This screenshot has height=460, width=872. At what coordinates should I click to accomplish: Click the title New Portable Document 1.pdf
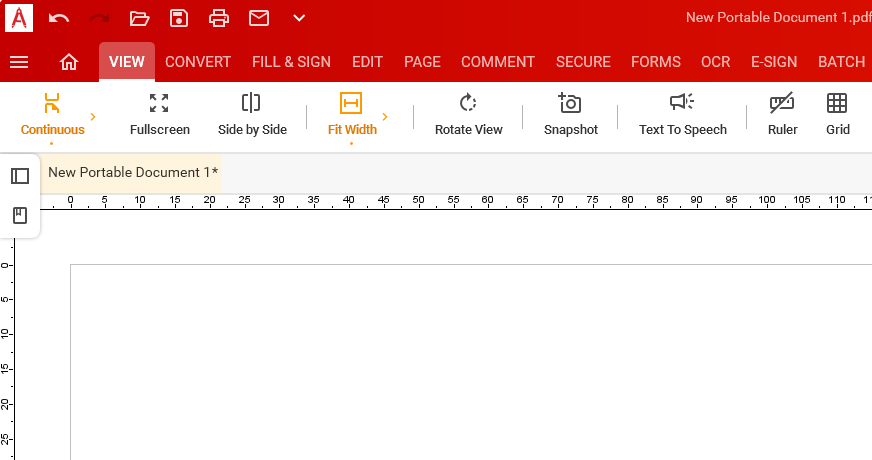coord(778,17)
